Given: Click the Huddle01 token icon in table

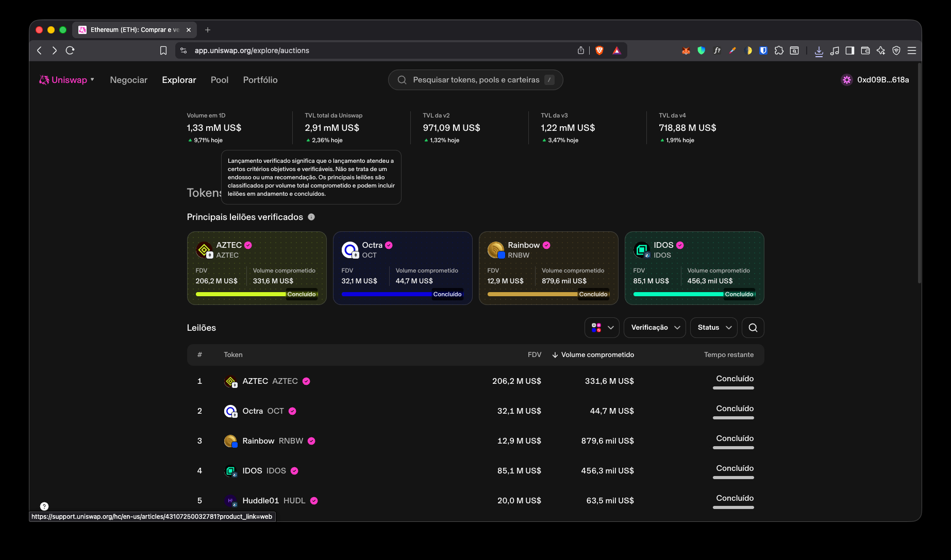Looking at the screenshot, I should point(230,501).
